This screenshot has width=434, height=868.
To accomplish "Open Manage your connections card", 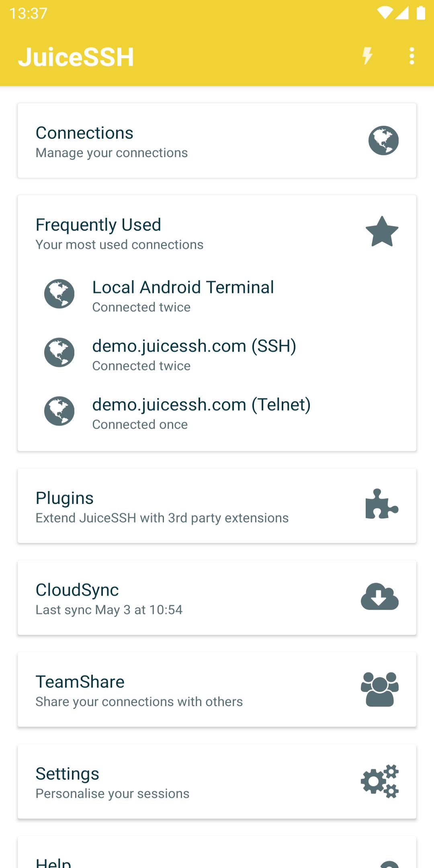I will [217, 141].
